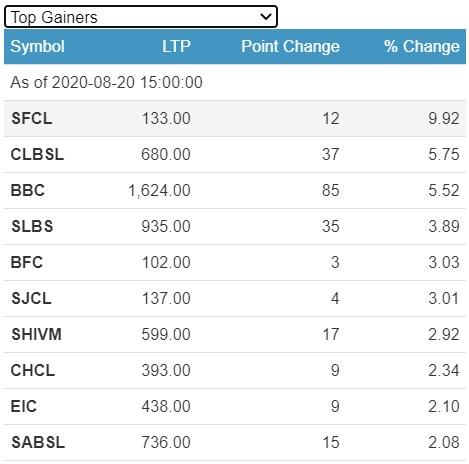The image size is (469, 464).
Task: Click Point Change column header
Action: (290, 46)
